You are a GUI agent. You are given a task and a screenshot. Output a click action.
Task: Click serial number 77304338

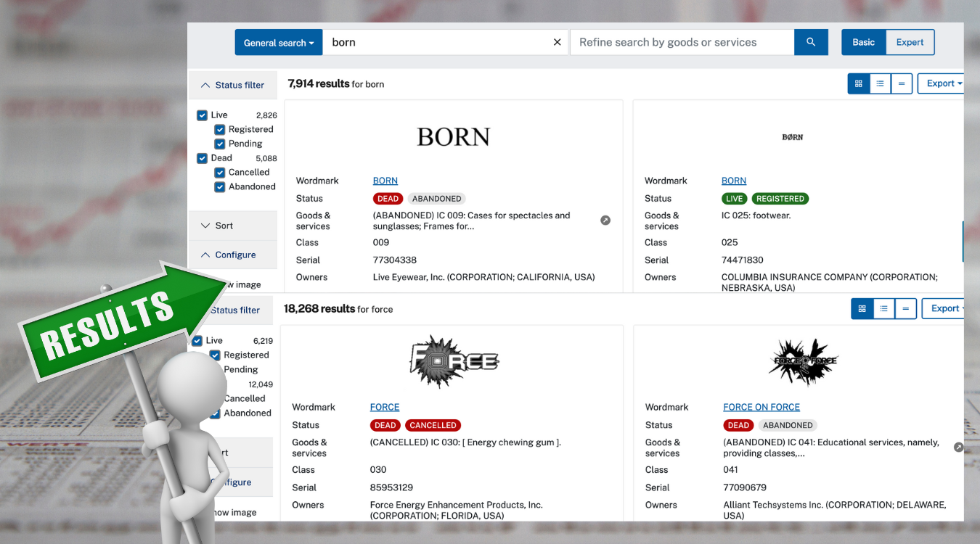pos(395,260)
